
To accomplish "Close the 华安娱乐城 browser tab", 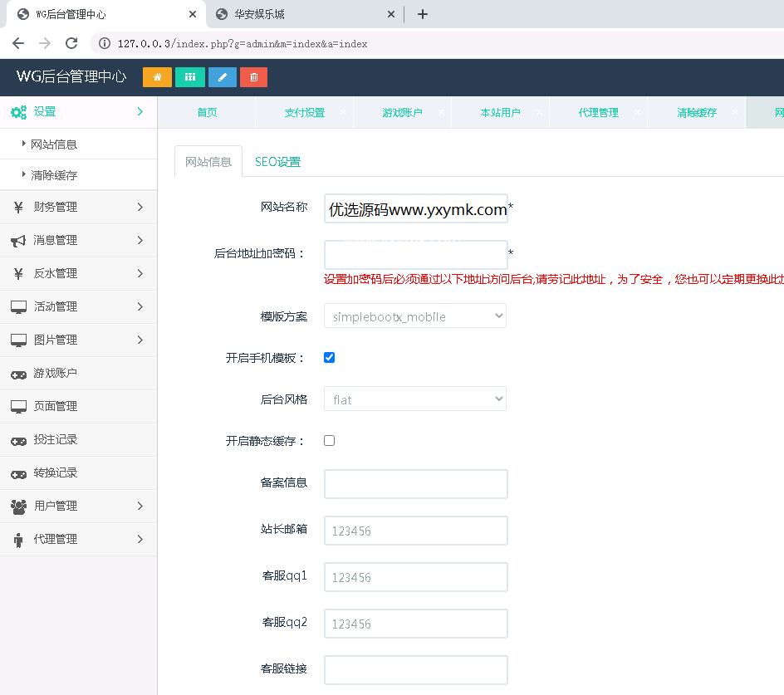I will pos(391,14).
